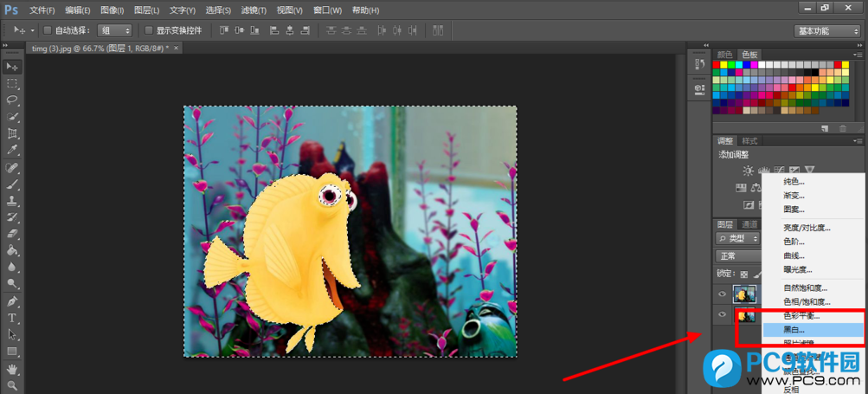Image resolution: width=868 pixels, height=394 pixels.
Task: Choose 色相/饱和度... from the popup menu
Action: click(813, 302)
